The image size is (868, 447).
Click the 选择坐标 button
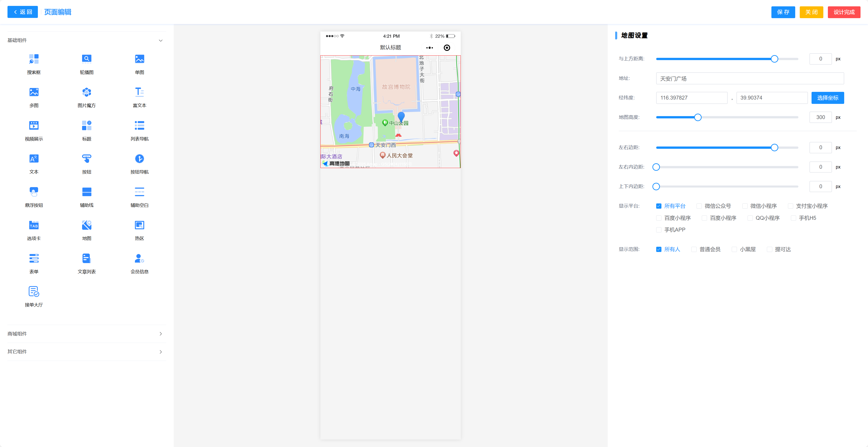(x=827, y=98)
